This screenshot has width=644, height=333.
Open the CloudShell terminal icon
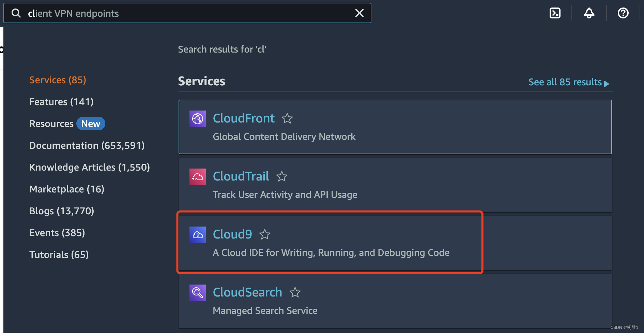point(555,13)
